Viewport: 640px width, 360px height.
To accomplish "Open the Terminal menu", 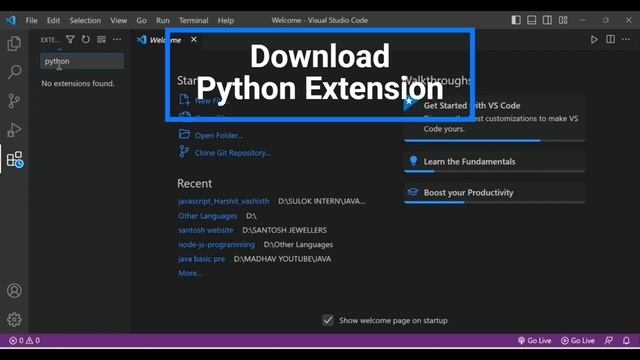I will point(193,20).
